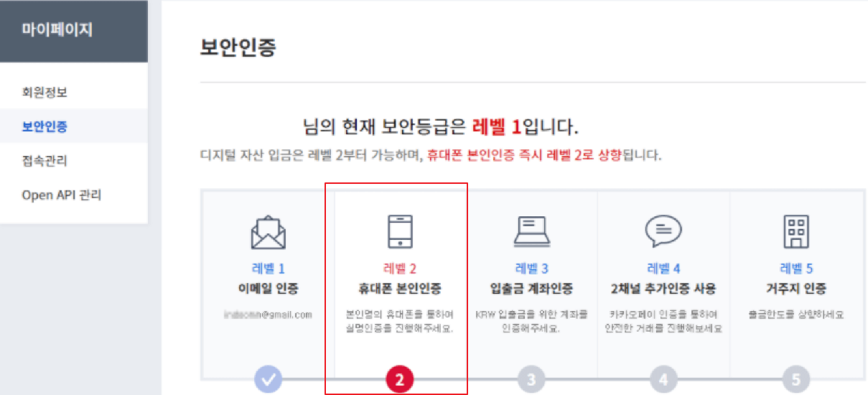Click the 휴대폰 본인인증 title

pos(400,289)
